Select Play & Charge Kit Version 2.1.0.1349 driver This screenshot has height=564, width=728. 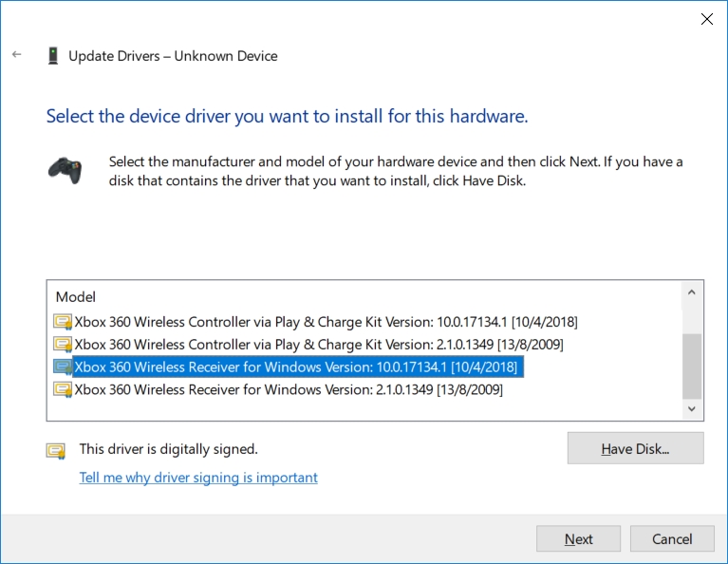pos(319,345)
